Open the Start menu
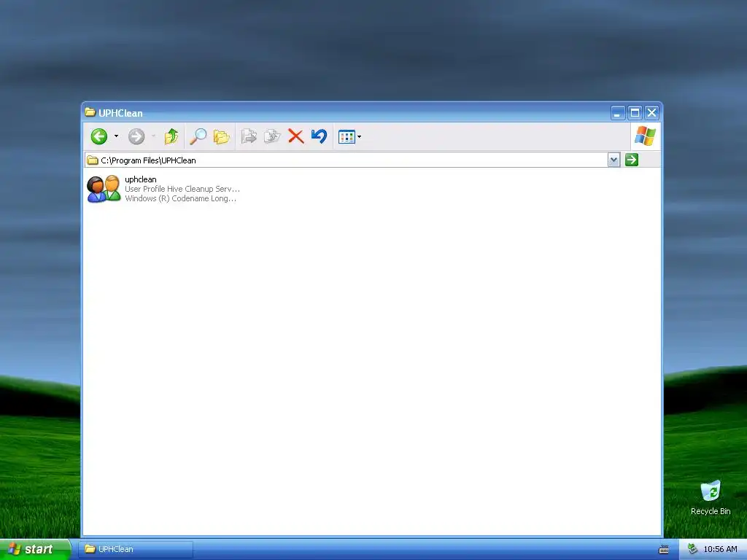Image resolution: width=747 pixels, height=560 pixels. (x=34, y=549)
